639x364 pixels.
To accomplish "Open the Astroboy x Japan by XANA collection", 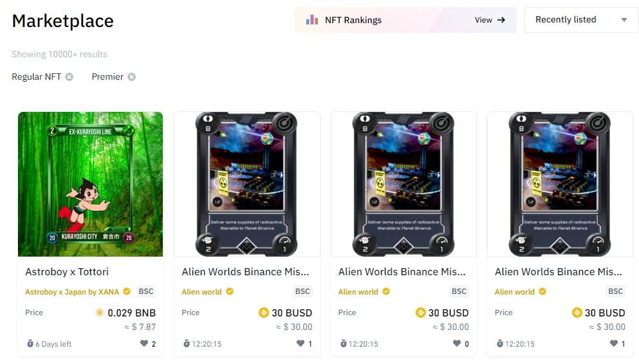I will pyautogui.click(x=71, y=292).
